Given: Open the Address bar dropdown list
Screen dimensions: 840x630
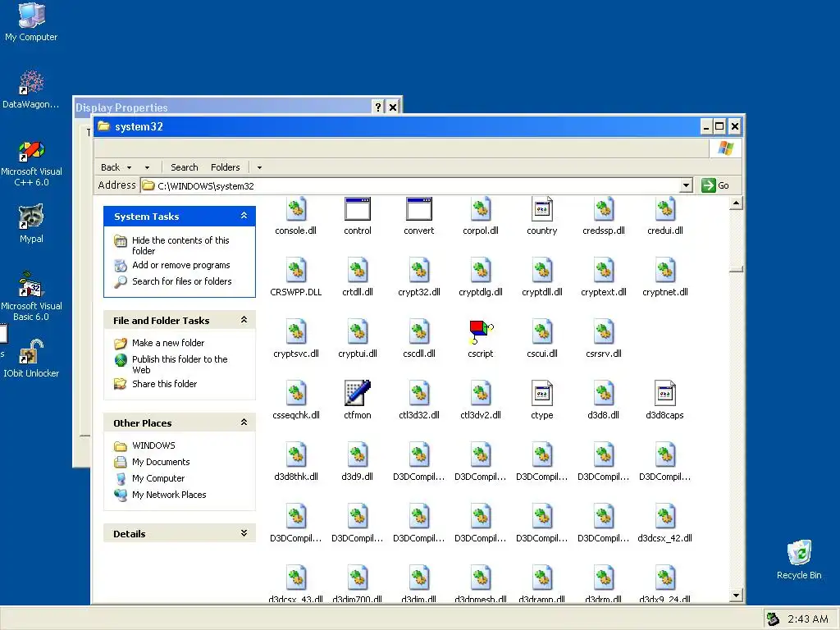Looking at the screenshot, I should point(686,185).
